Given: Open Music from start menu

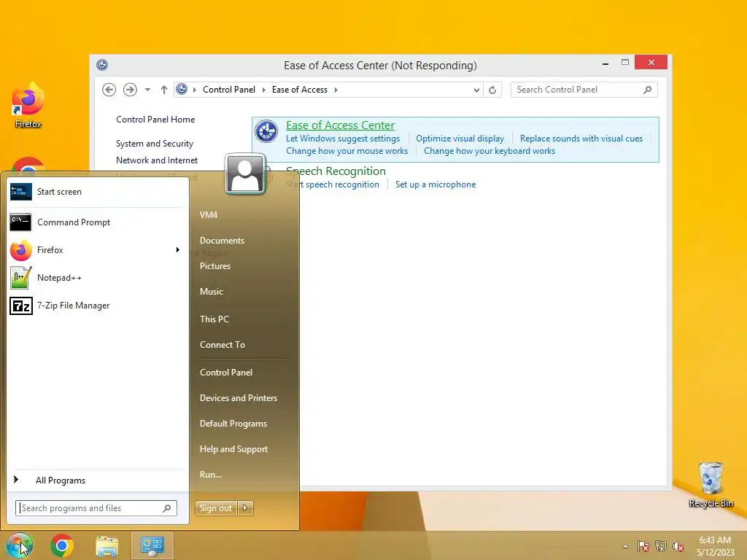Looking at the screenshot, I should pyautogui.click(x=212, y=292).
